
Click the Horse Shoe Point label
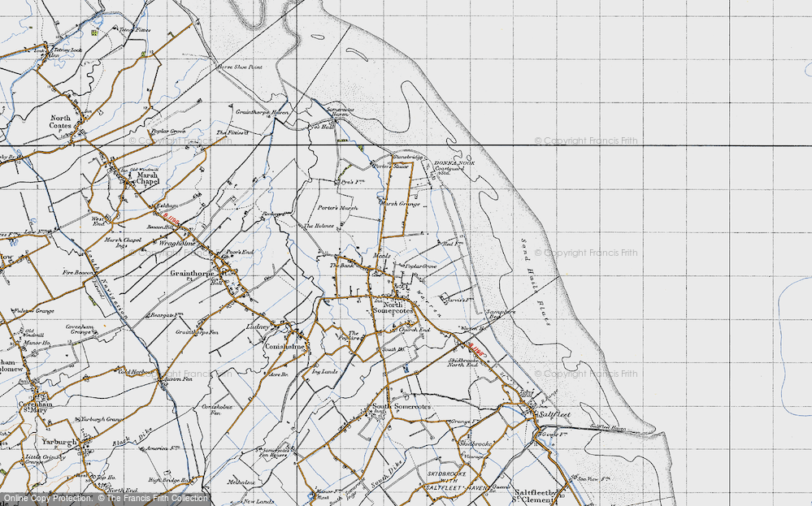click(240, 67)
